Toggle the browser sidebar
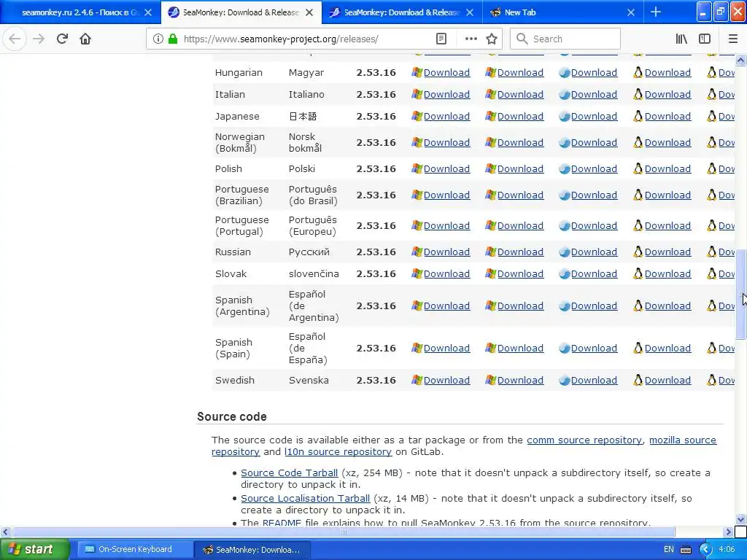The width and height of the screenshot is (747, 560). pyautogui.click(x=705, y=39)
